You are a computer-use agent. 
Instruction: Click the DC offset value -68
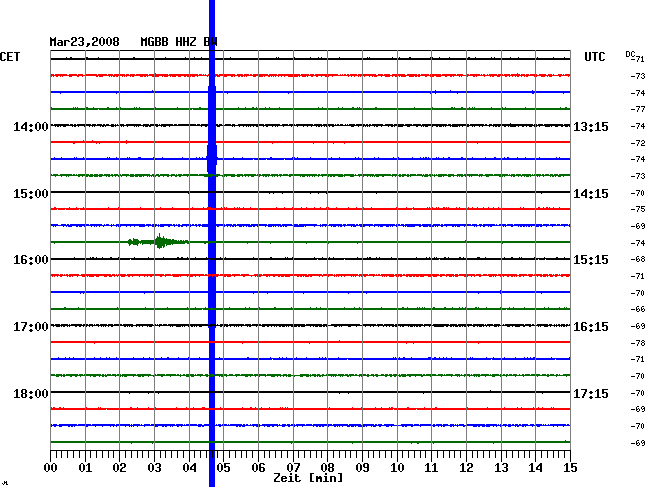pos(638,259)
